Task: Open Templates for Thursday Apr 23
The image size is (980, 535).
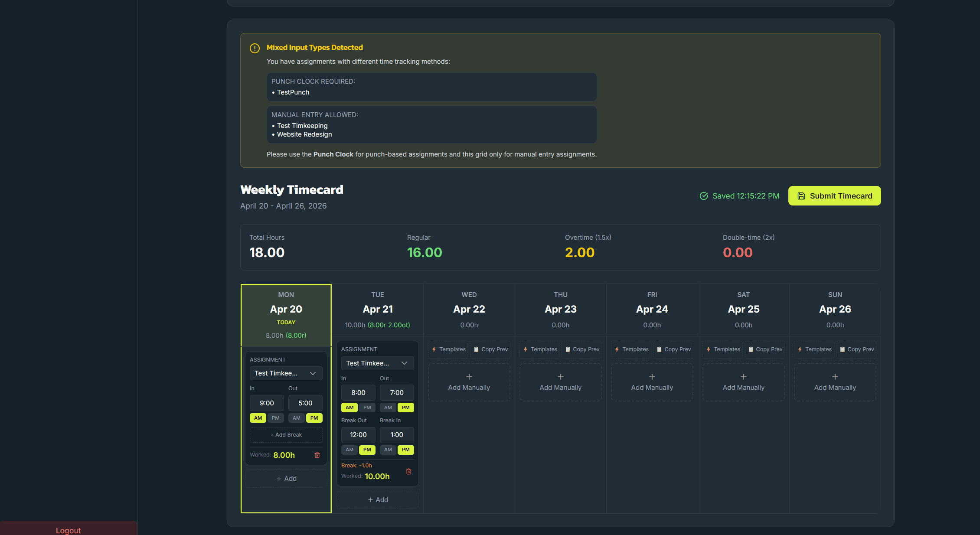Action: click(x=540, y=349)
